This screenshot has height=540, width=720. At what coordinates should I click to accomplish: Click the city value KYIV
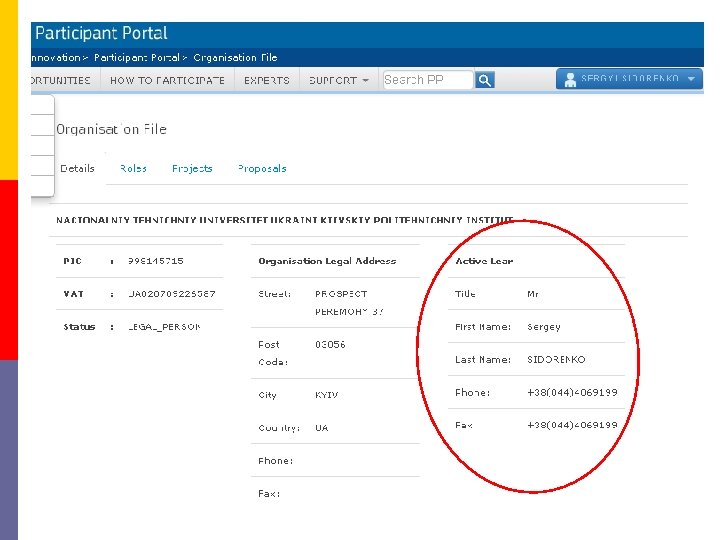coord(326,395)
